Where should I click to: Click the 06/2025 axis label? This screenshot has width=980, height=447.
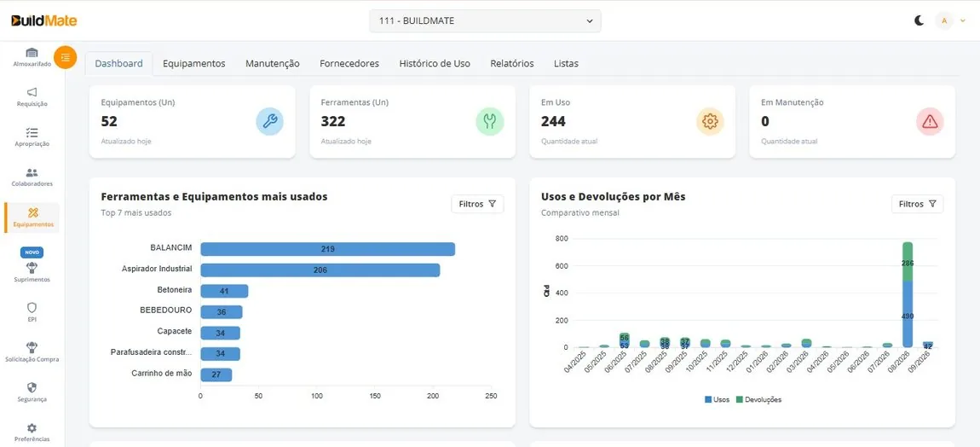tap(615, 362)
